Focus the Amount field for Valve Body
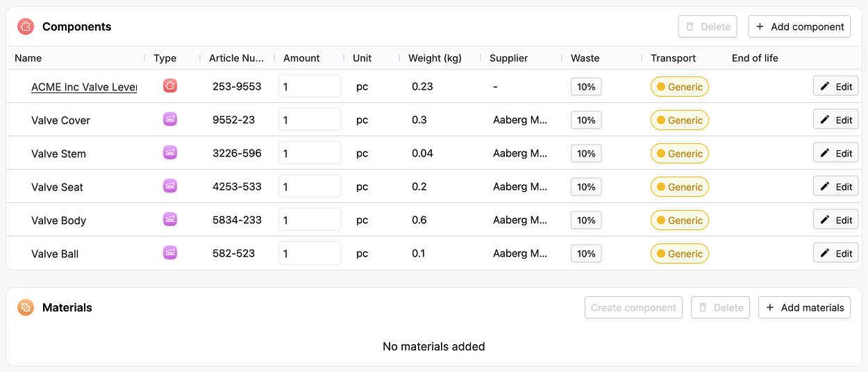The height and width of the screenshot is (372, 868). coord(310,220)
